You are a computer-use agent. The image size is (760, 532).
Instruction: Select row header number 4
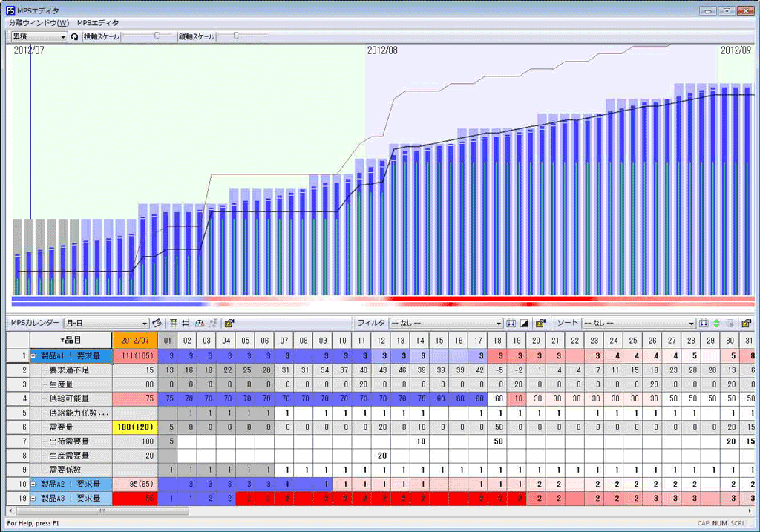click(x=19, y=398)
